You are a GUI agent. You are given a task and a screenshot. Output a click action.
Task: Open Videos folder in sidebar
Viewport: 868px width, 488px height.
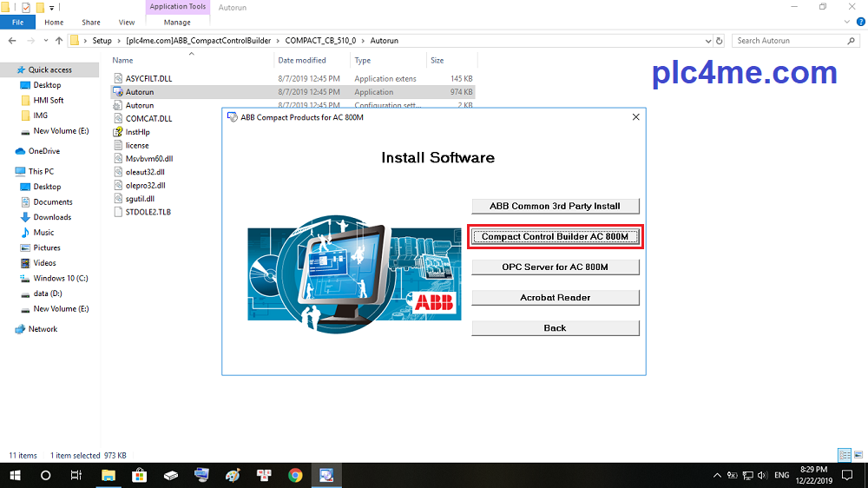pos(44,262)
